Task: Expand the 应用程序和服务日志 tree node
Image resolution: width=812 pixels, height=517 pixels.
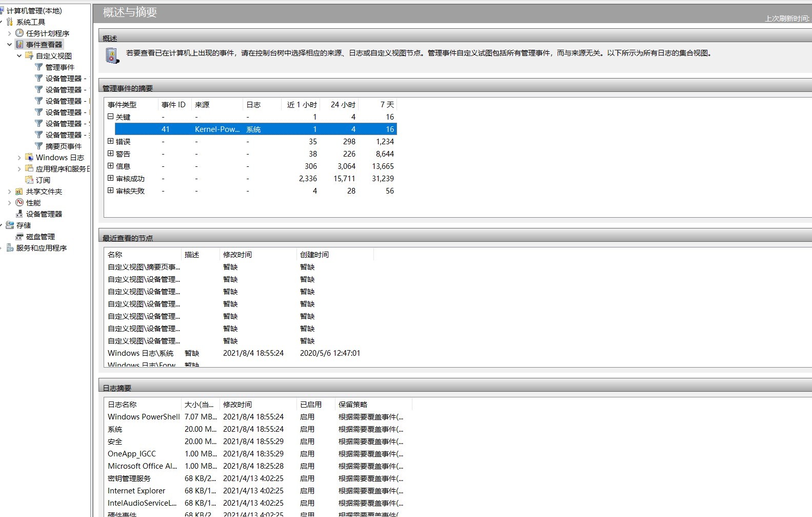Action: [x=19, y=169]
